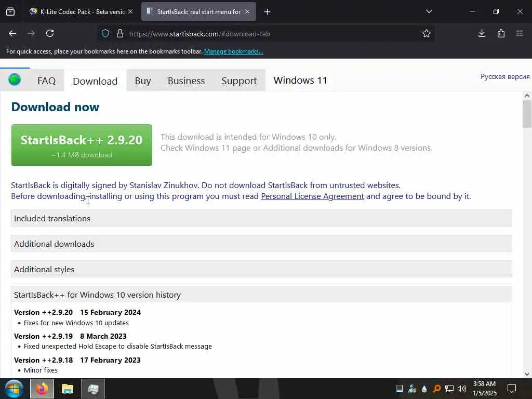
Task: Open network status tray icon
Action: [449, 389]
